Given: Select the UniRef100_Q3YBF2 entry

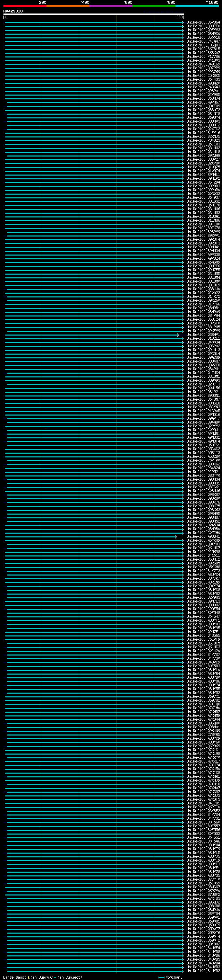Looking at the screenshot, I should pyautogui.click(x=203, y=811).
